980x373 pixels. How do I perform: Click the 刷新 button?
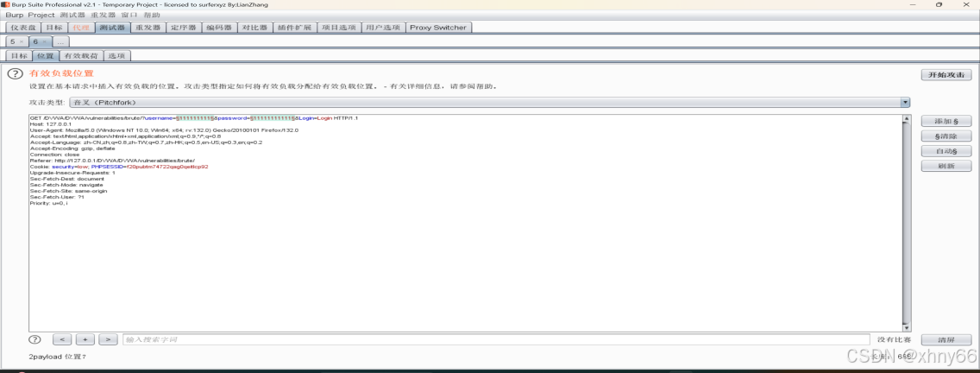point(946,166)
